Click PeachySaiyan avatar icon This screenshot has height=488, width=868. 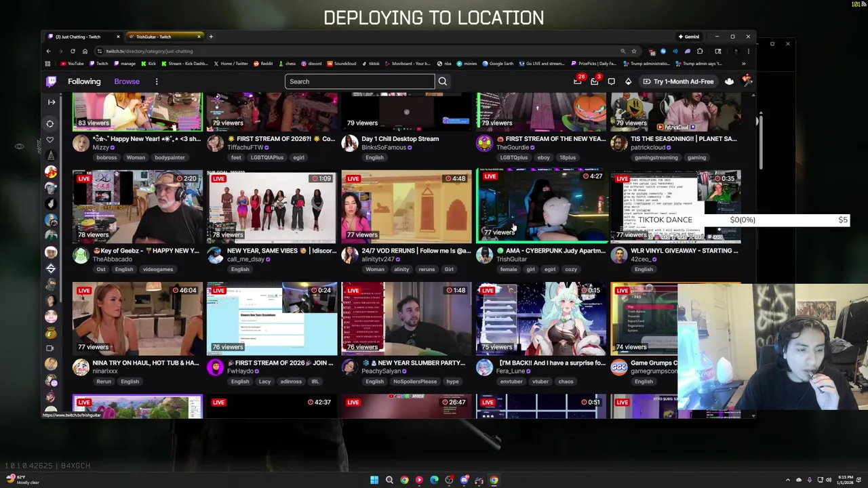350,367
